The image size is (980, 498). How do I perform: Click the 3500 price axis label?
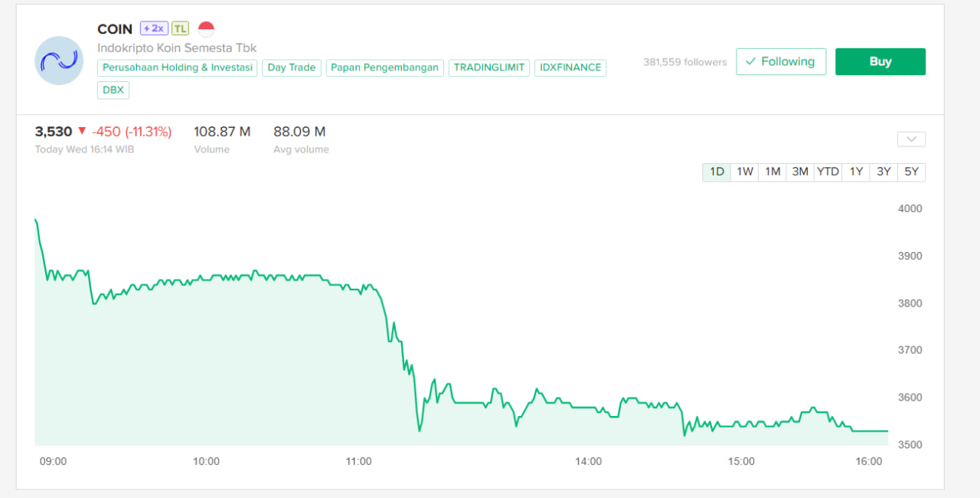click(x=910, y=444)
